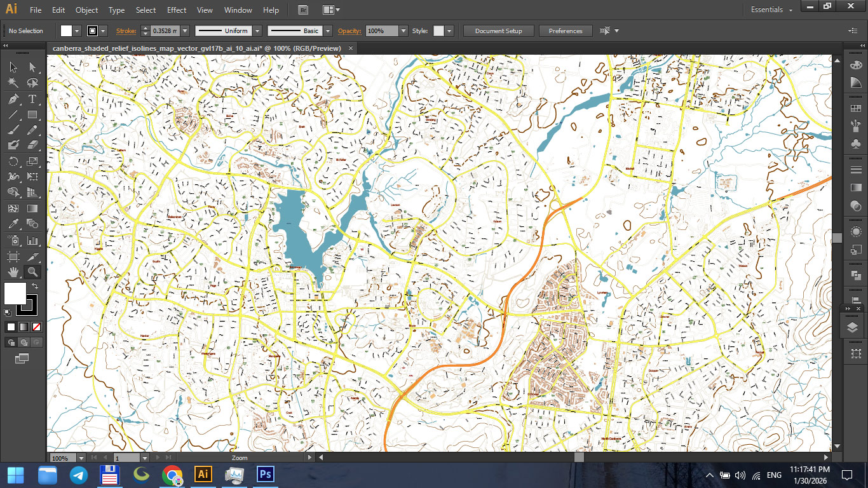Click the zoom percentage field at bottom left
The image size is (868, 488).
[62, 457]
